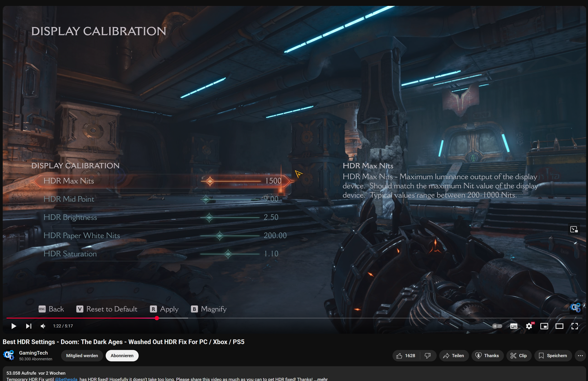Open the playback settings gear
This screenshot has height=381, width=588.
529,326
